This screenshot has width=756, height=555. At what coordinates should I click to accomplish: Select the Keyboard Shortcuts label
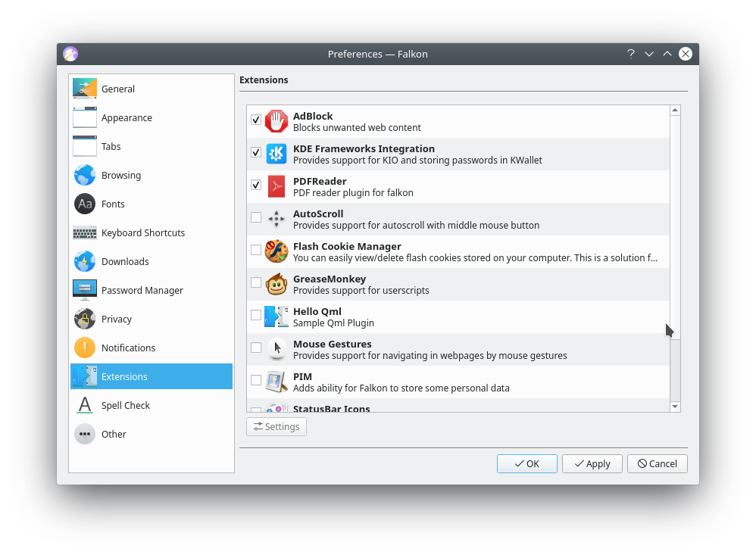[x=142, y=232]
